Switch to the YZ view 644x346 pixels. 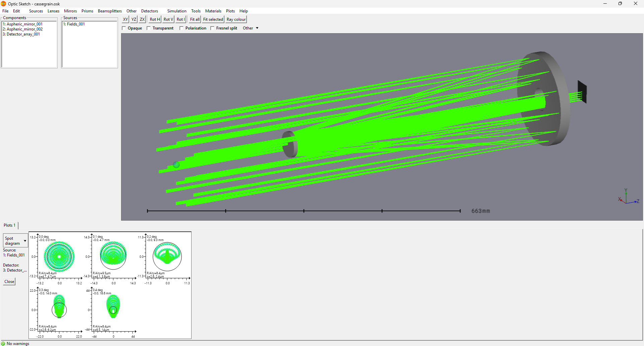(134, 19)
